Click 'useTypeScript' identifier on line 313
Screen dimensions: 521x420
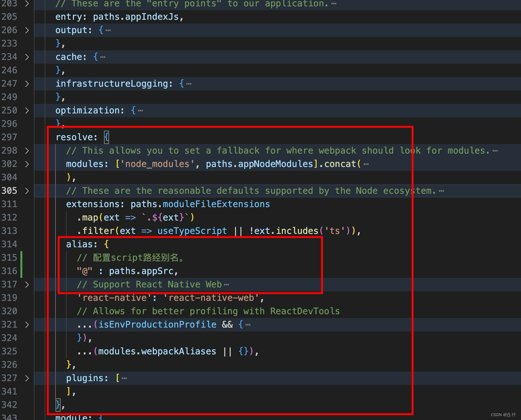tap(192, 231)
